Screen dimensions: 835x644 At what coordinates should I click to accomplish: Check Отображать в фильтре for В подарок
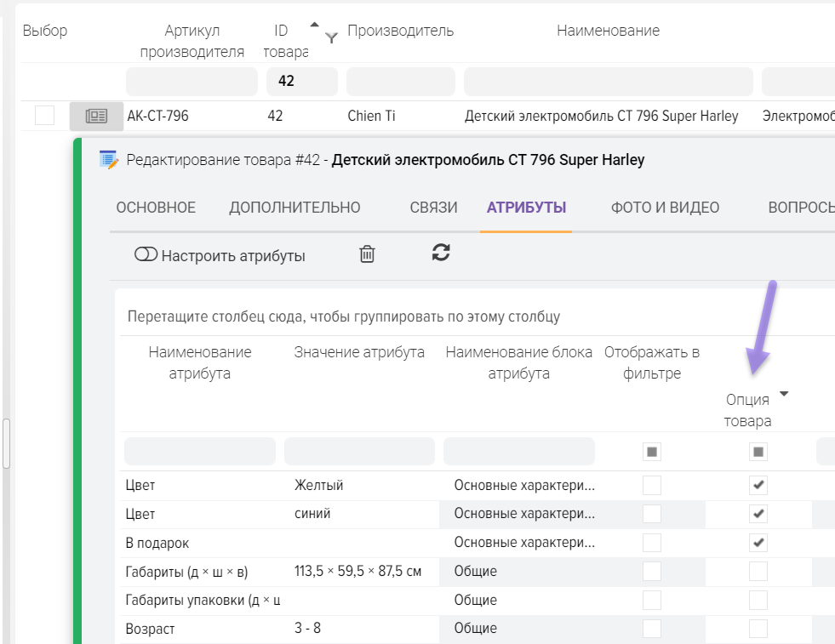tap(652, 543)
